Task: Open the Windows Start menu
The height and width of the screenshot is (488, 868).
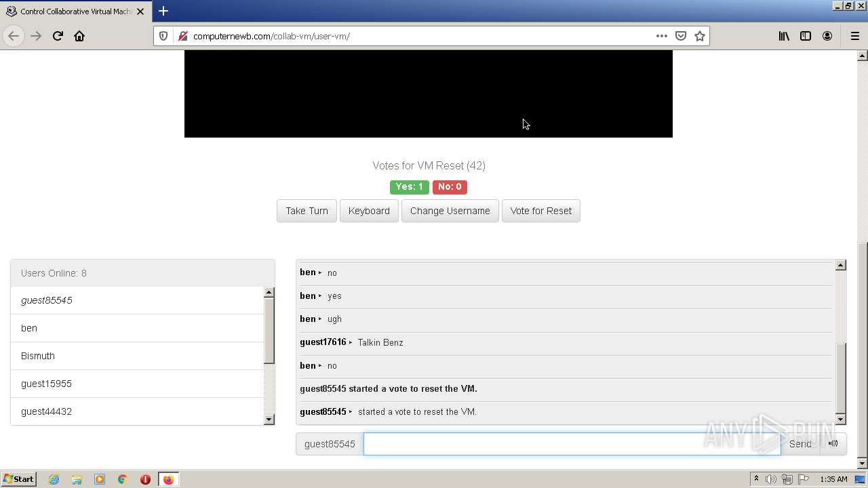Action: [x=18, y=479]
